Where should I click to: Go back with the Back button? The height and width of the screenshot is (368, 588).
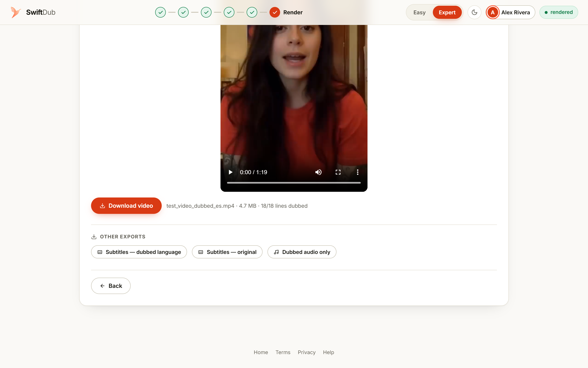pos(110,286)
